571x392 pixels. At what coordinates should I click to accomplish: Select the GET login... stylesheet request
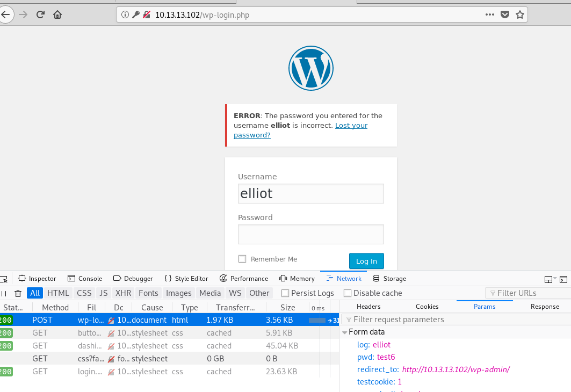(x=169, y=372)
